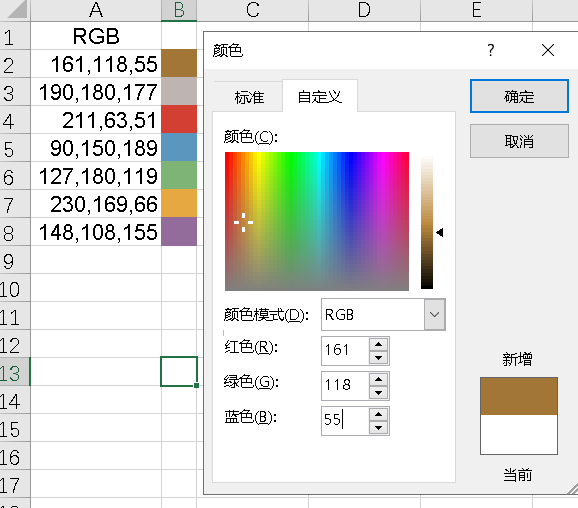The height and width of the screenshot is (508, 578).
Task: Select the RGB header cell A1
Action: [96, 36]
